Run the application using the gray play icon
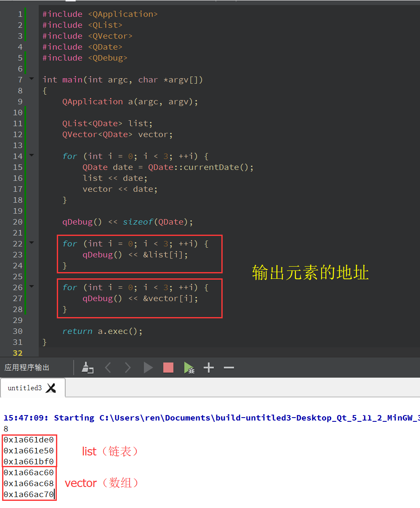This screenshot has height=508, width=420. [148, 368]
